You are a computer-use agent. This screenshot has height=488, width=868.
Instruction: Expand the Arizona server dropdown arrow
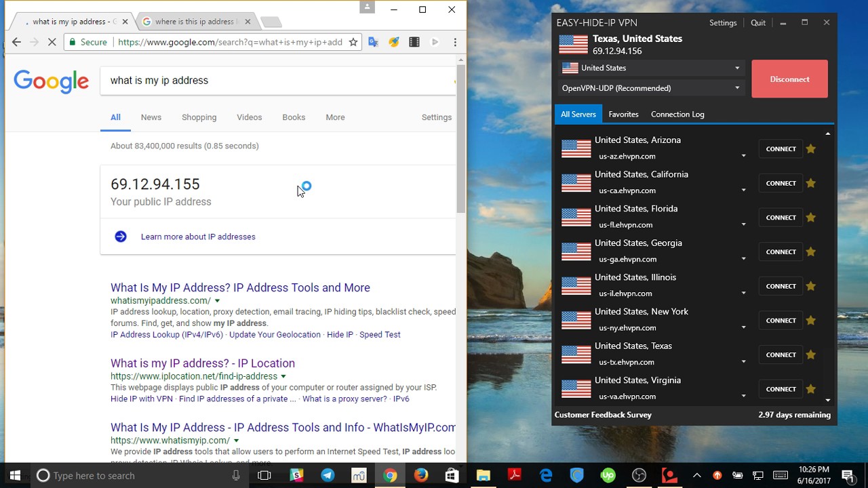tap(743, 156)
